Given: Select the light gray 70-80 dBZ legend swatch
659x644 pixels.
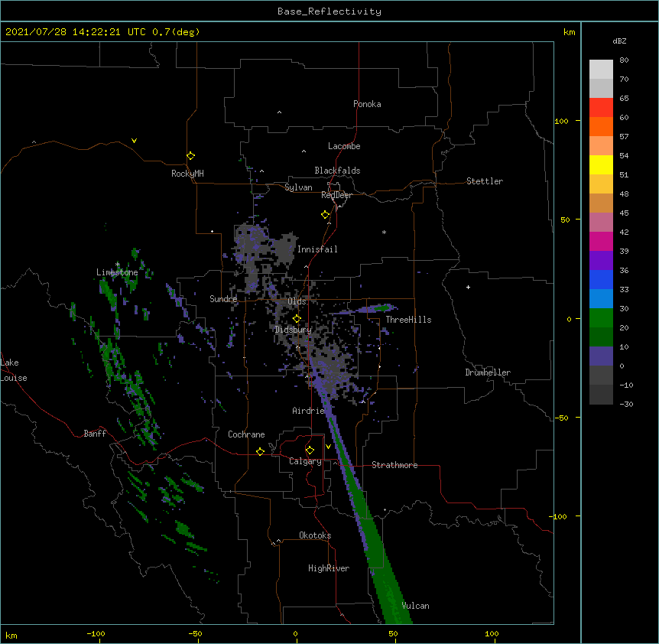Looking at the screenshot, I should [x=601, y=70].
